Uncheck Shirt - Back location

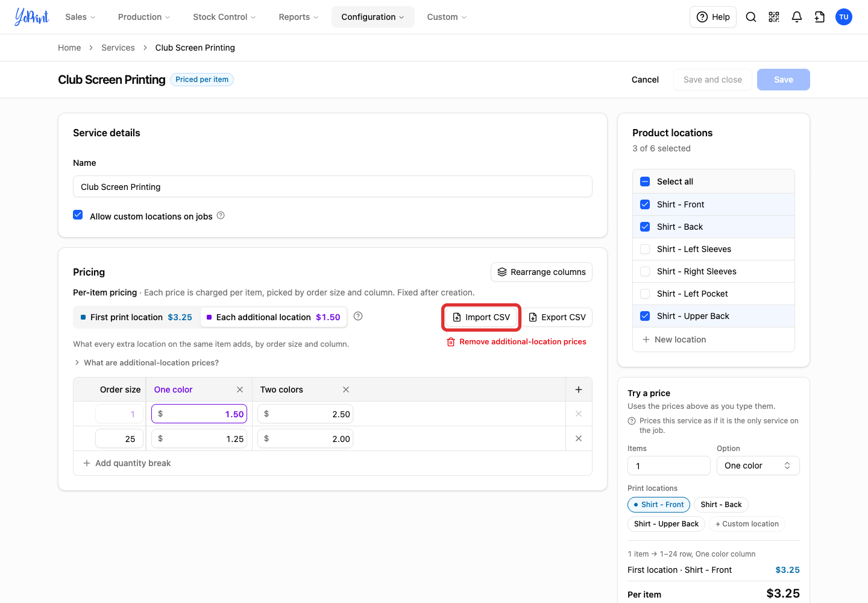[645, 227]
